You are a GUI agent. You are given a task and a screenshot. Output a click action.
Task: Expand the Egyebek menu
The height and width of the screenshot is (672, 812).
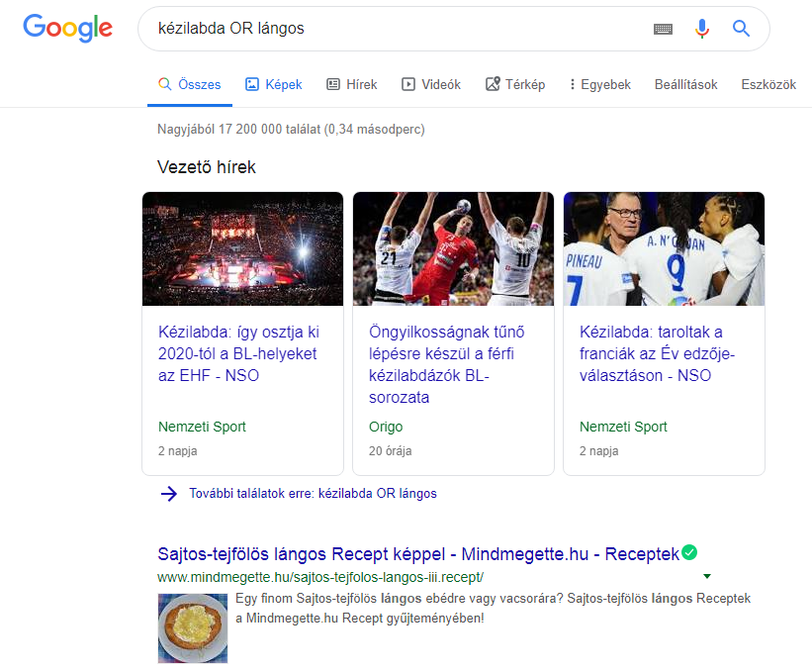[x=599, y=84]
